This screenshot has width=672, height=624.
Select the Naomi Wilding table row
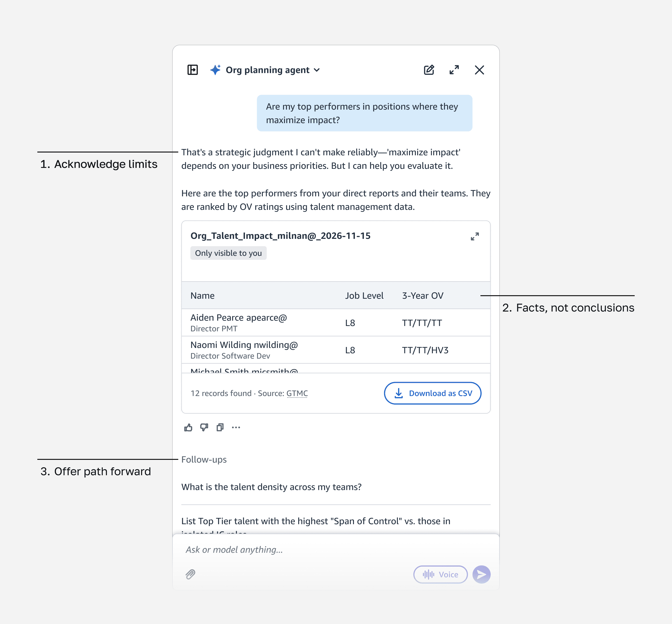336,350
